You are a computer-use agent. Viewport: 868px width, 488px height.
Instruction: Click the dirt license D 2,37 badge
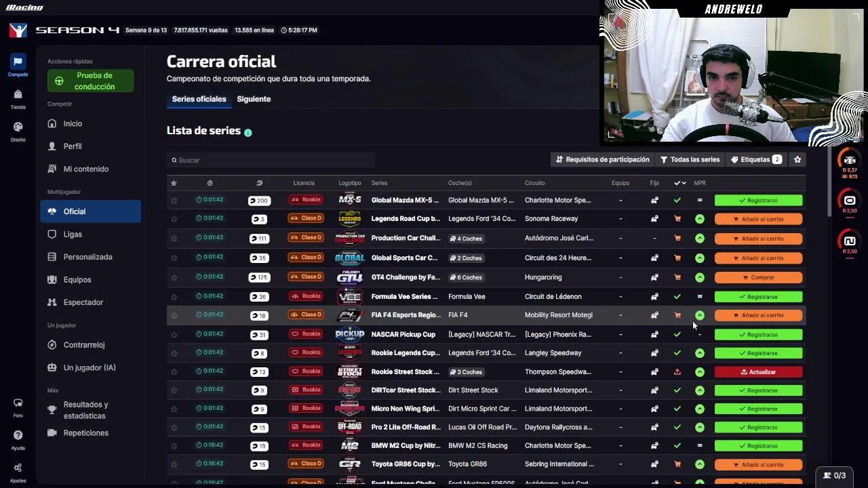click(x=850, y=163)
